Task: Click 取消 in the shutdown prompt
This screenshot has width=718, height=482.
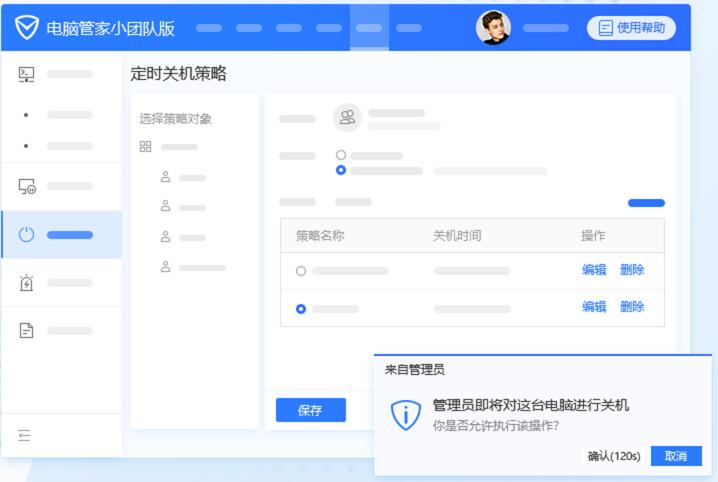Action: [x=676, y=456]
